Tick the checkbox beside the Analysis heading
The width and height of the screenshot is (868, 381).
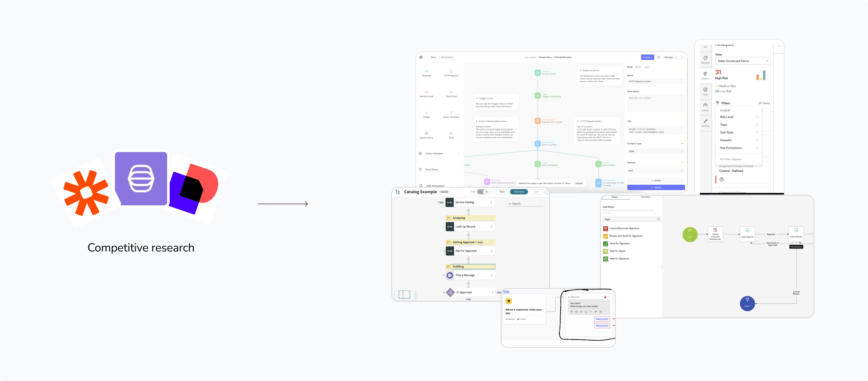coord(780,45)
